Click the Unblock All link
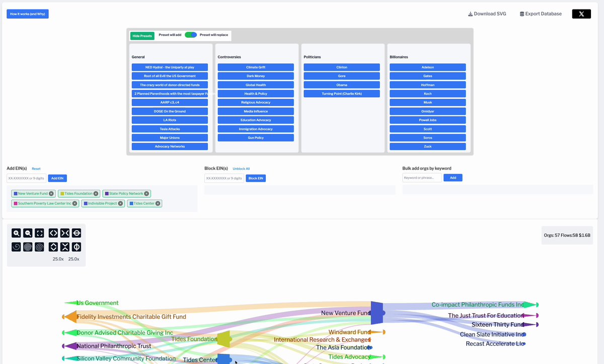Viewport: 604px width, 364px height. tap(241, 169)
